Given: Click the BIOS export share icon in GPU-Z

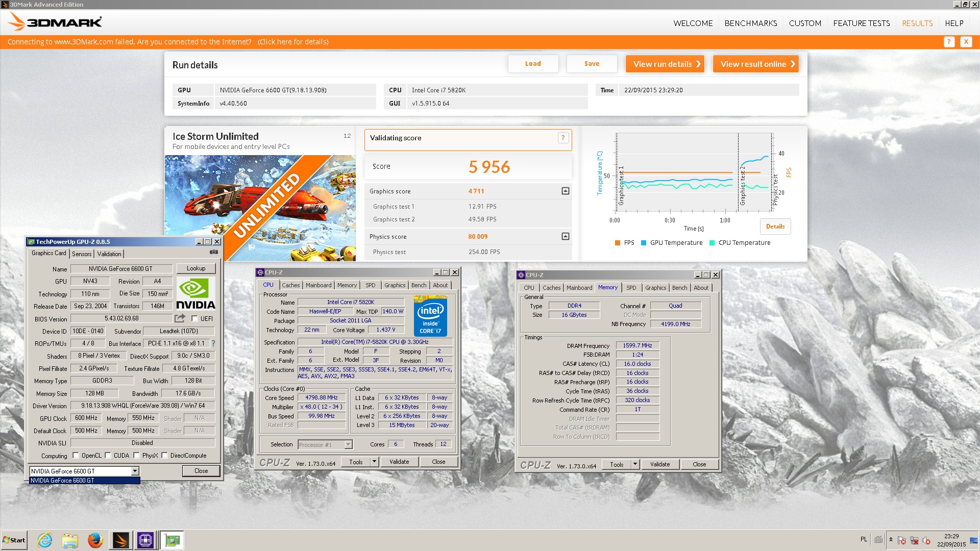Looking at the screenshot, I should (x=180, y=318).
